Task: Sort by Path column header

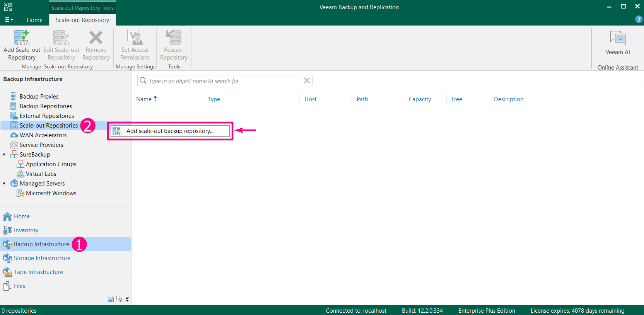Action: (x=362, y=99)
